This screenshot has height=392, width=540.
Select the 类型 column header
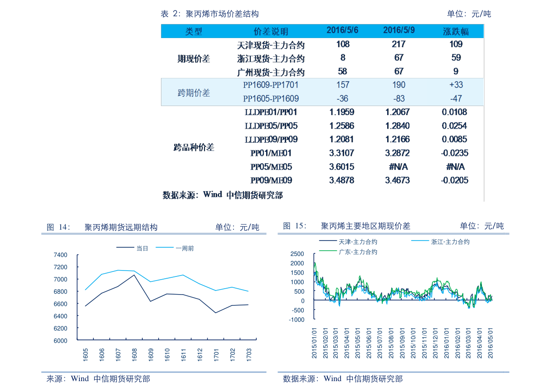pos(194,31)
